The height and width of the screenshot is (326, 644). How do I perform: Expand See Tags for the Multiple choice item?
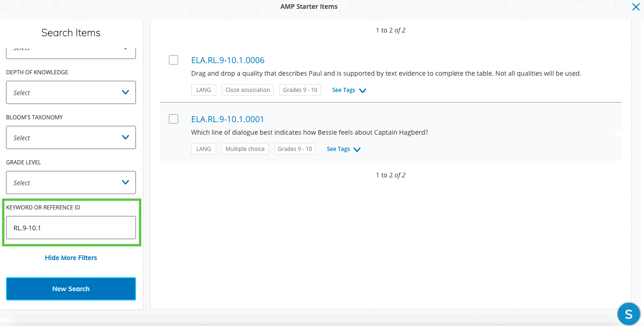[x=343, y=149]
